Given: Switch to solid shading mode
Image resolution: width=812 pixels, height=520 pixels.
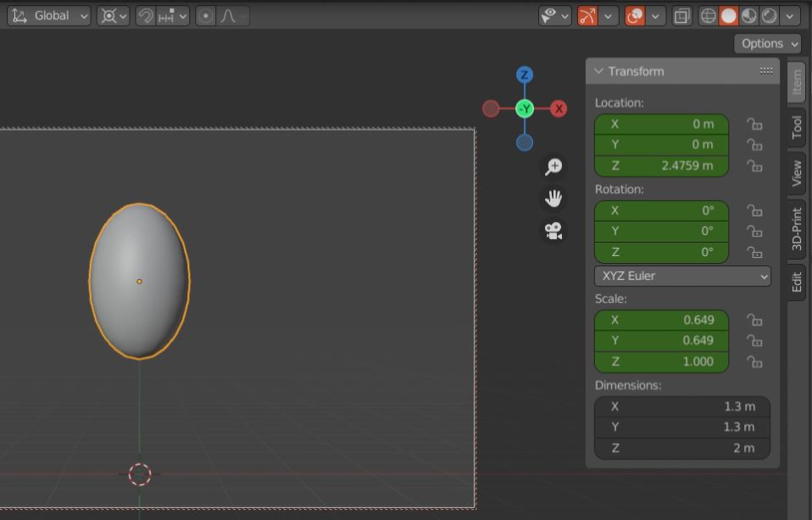Looking at the screenshot, I should pos(728,16).
